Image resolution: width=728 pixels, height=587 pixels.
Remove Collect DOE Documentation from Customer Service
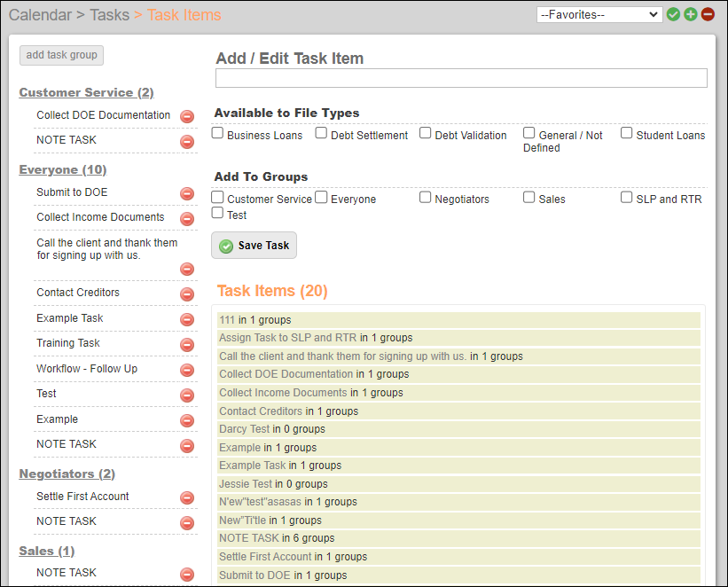187,116
